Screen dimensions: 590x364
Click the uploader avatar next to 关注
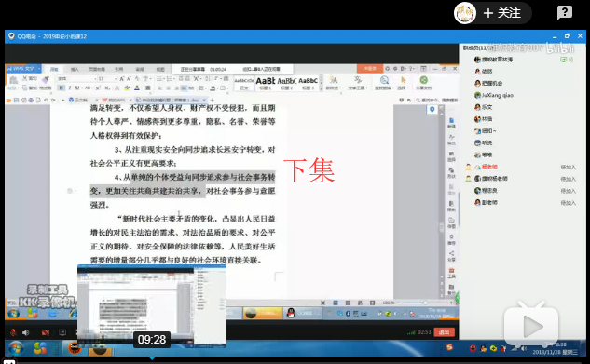[x=465, y=13]
